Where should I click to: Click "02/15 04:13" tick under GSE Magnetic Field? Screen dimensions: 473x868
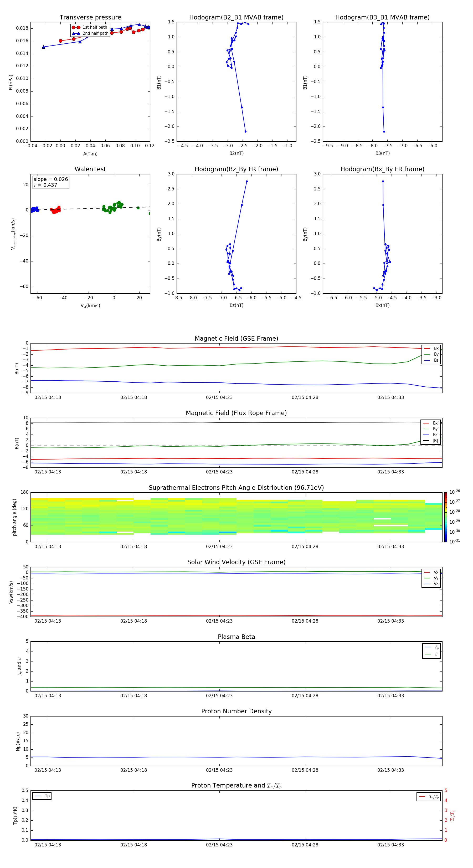click(48, 398)
